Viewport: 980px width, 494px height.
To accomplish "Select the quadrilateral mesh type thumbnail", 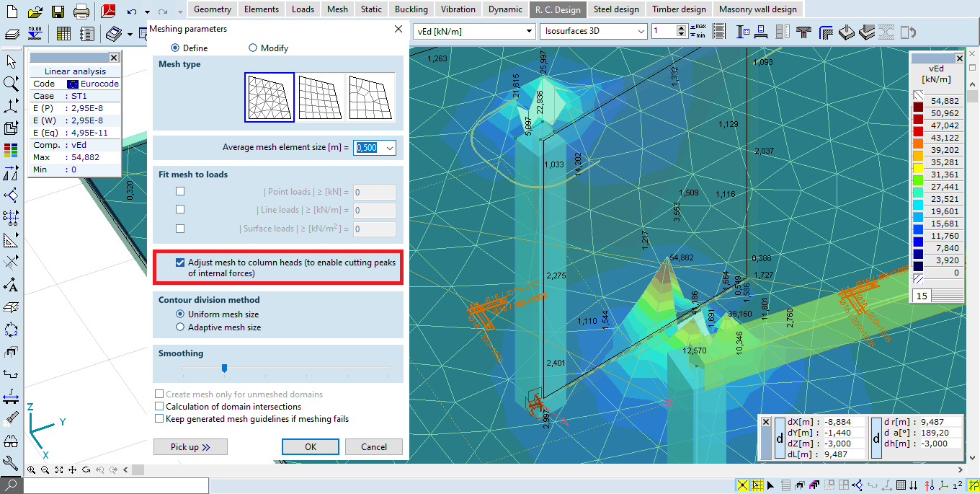I will [320, 97].
